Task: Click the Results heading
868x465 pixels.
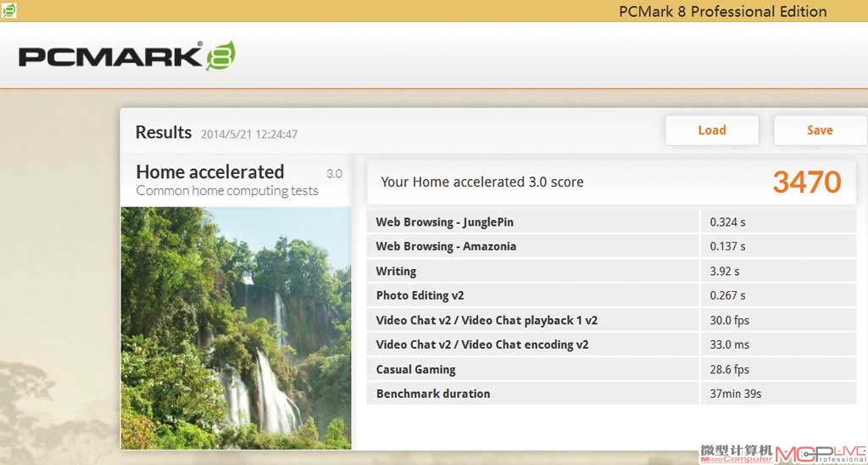Action: (x=164, y=132)
